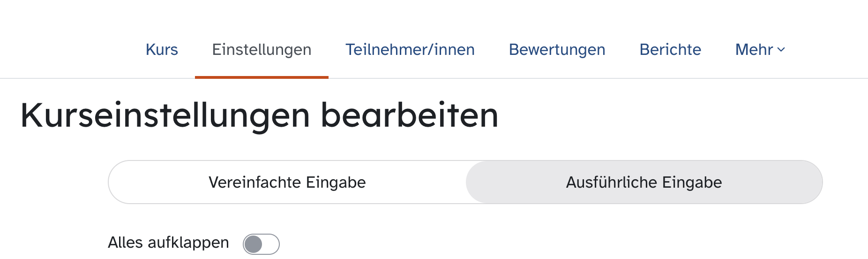The width and height of the screenshot is (868, 259).
Task: Go to the Teilnehmer/innen tab
Action: (x=410, y=50)
